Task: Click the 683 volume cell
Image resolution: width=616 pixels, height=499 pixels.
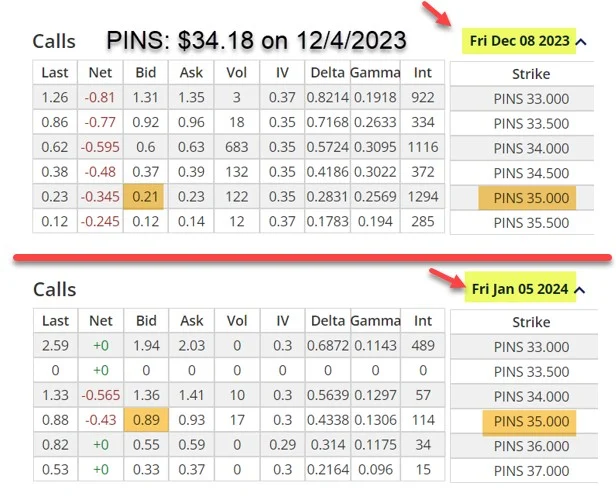Action: pyautogui.click(x=236, y=147)
